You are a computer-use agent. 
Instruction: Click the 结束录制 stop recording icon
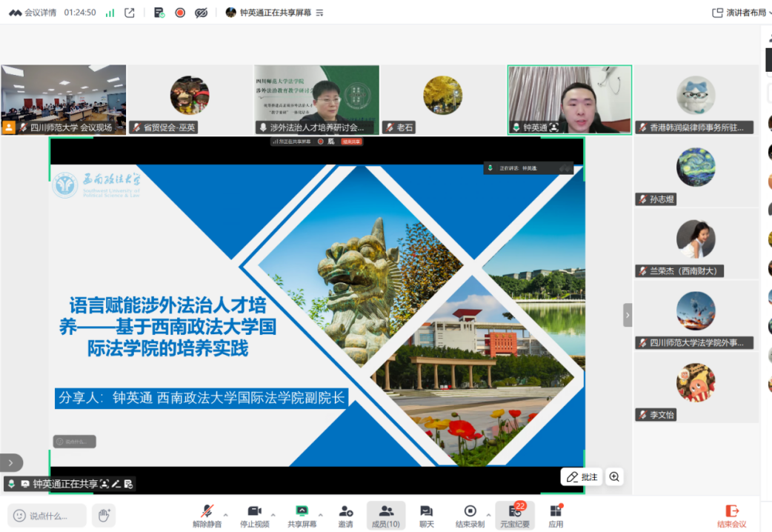click(x=470, y=511)
